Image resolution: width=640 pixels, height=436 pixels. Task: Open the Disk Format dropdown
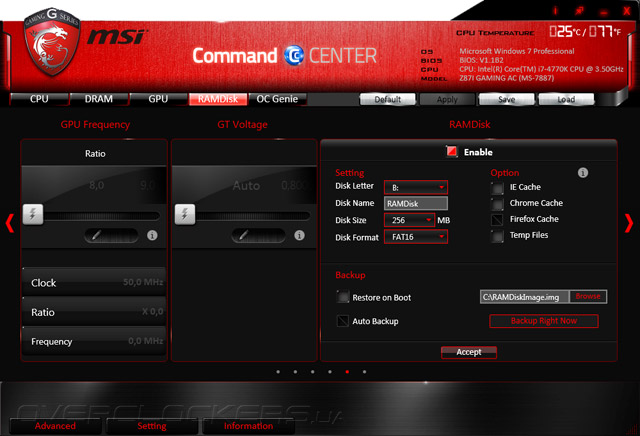416,237
